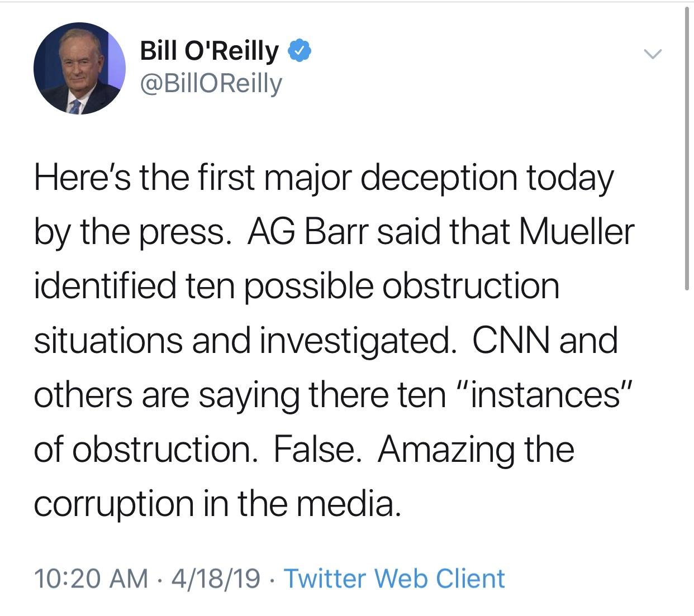Viewport: 694px width, 616px height.
Task: Click the 10:20 AM timestamp
Action: click(91, 579)
